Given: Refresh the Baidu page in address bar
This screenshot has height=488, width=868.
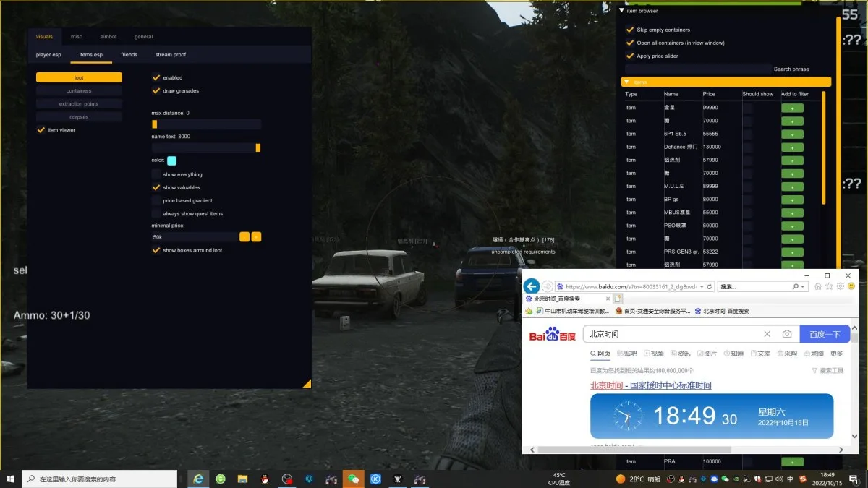Looking at the screenshot, I should click(710, 286).
